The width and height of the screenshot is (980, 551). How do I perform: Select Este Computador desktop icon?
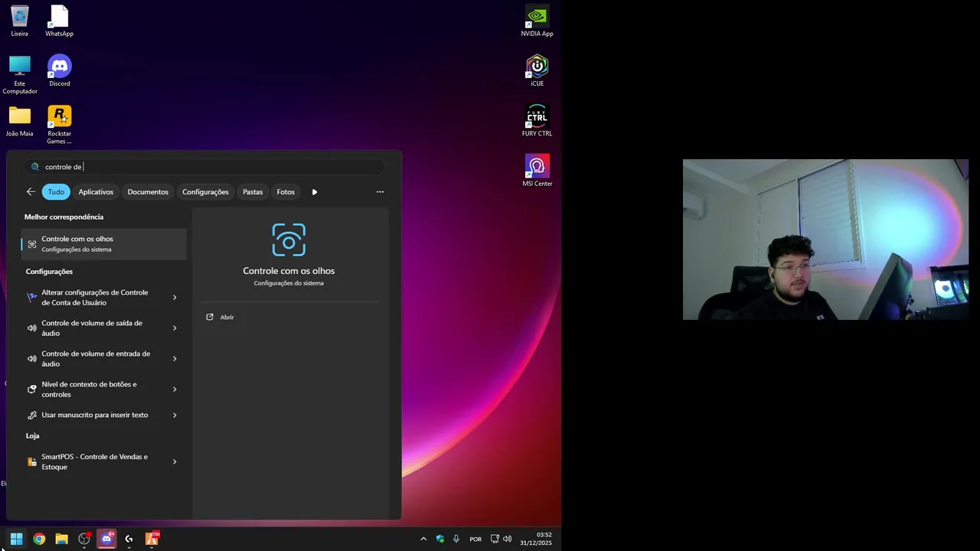[x=20, y=74]
